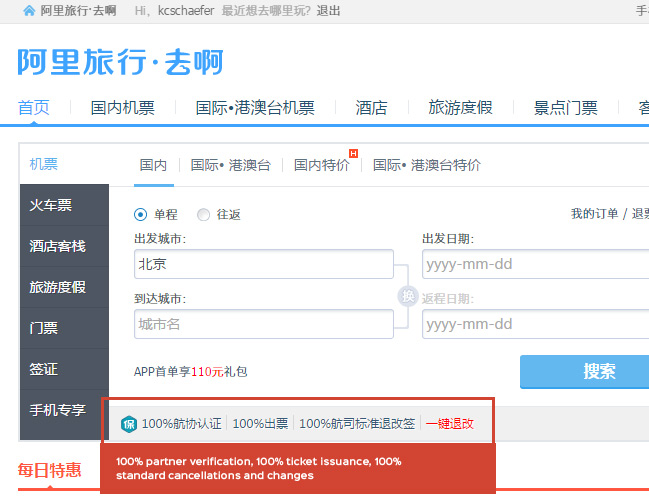Open the 首页 navigation tab
The width and height of the screenshot is (649, 500).
tap(34, 108)
